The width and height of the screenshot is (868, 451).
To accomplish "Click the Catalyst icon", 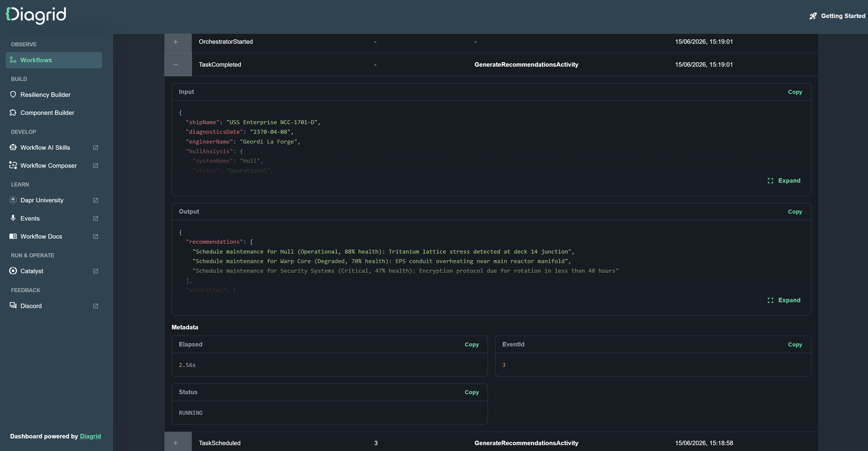I will 13,271.
